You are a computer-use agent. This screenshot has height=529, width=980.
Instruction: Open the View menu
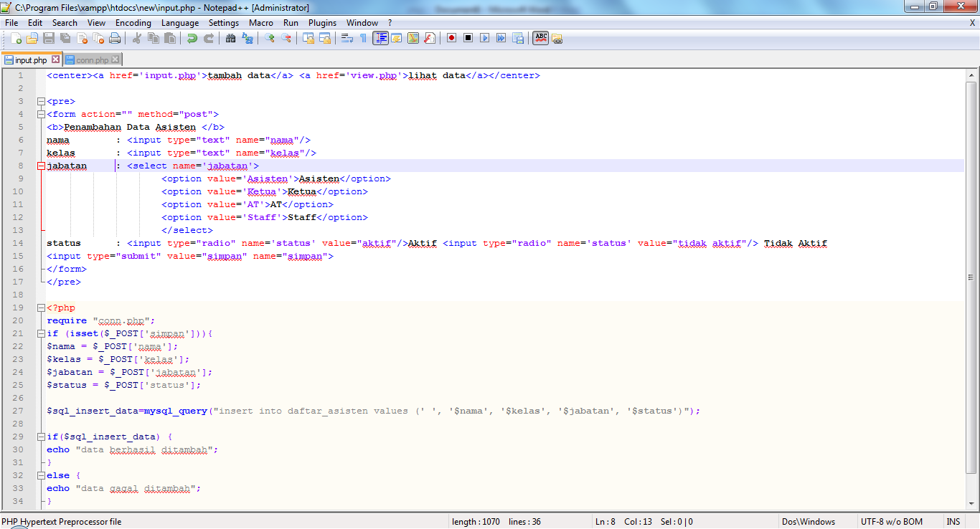(x=97, y=23)
